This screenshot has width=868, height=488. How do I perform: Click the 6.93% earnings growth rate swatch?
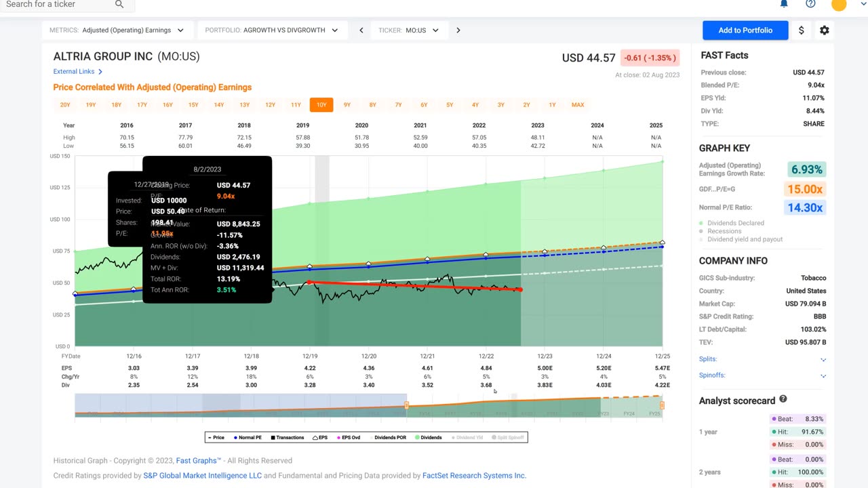click(806, 170)
